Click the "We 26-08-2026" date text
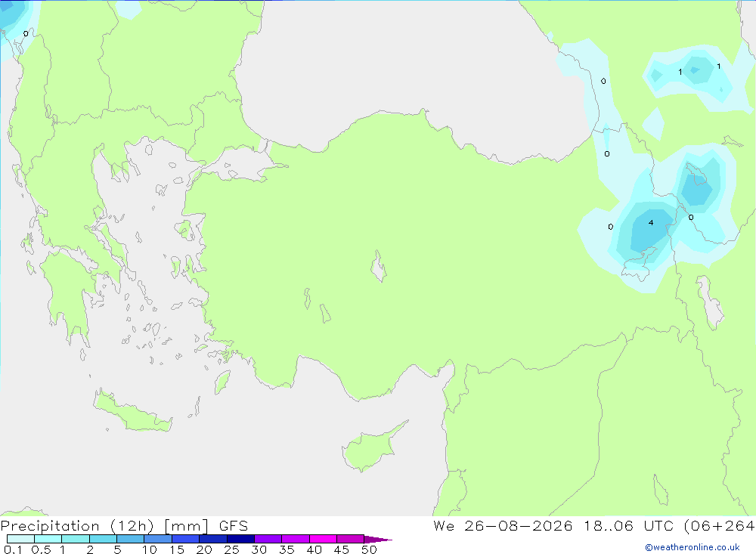Image resolution: width=756 pixels, height=554 pixels. point(503,526)
